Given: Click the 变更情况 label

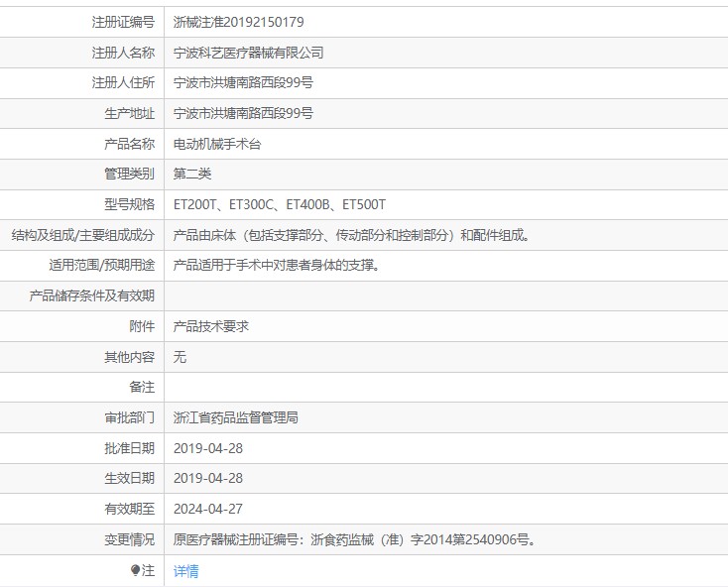Looking at the screenshot, I should 130,539.
